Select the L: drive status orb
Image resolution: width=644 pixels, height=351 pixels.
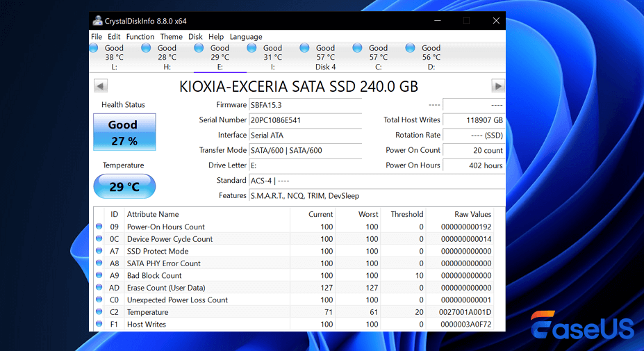(x=94, y=48)
